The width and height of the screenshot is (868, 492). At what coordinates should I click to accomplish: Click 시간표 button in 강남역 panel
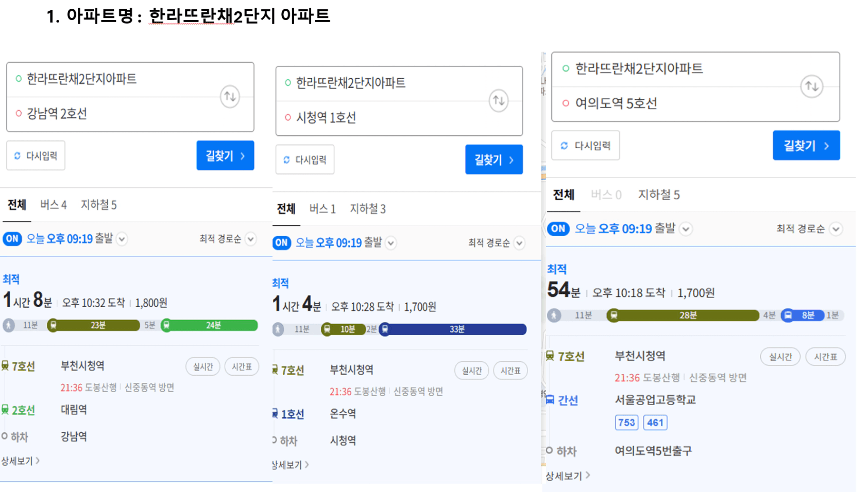(242, 366)
